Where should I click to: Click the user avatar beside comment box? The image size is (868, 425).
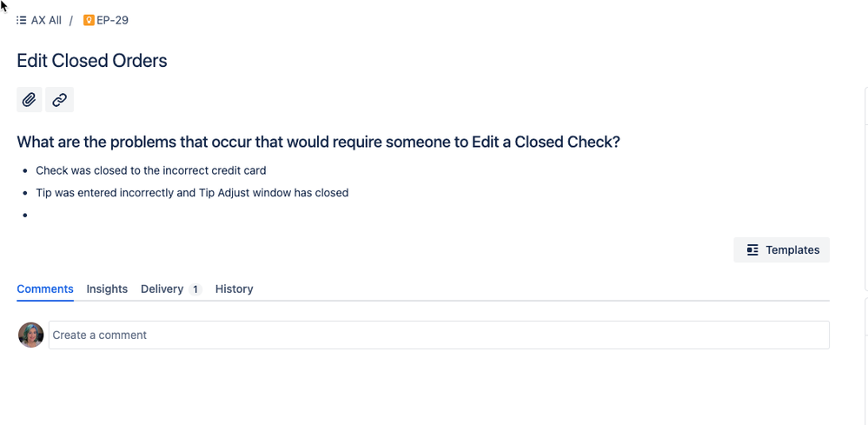31,335
